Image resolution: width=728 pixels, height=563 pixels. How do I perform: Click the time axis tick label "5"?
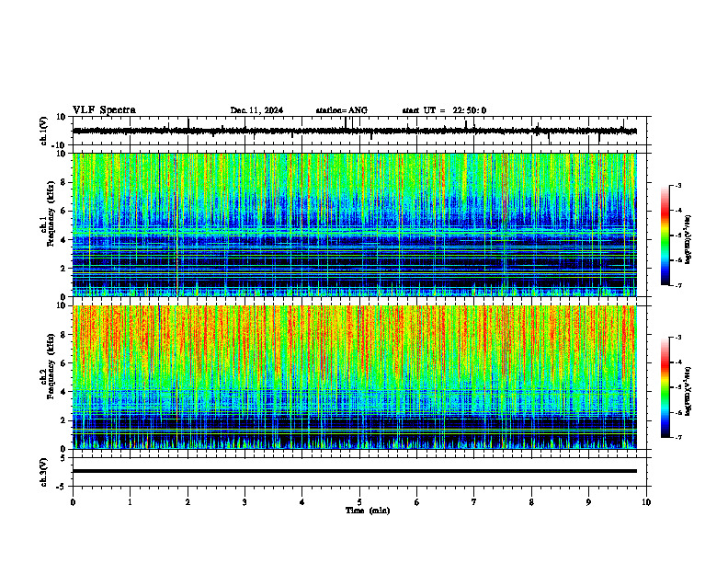pyautogui.click(x=359, y=502)
